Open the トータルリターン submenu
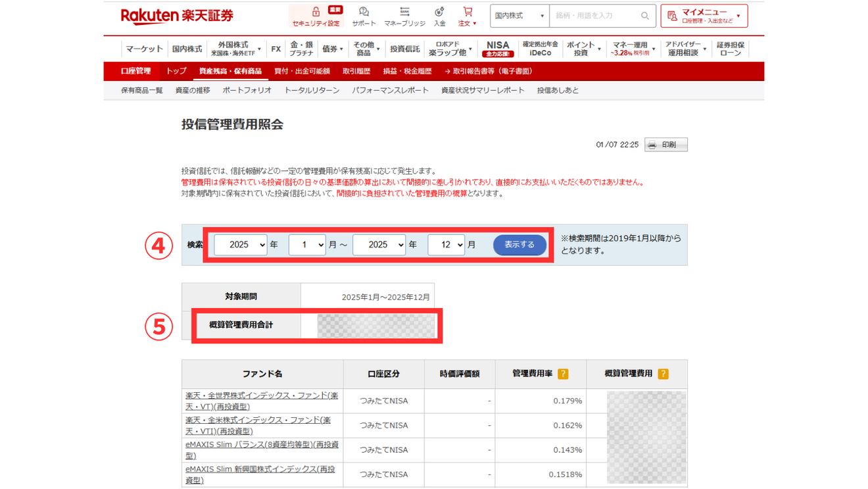 coord(312,90)
